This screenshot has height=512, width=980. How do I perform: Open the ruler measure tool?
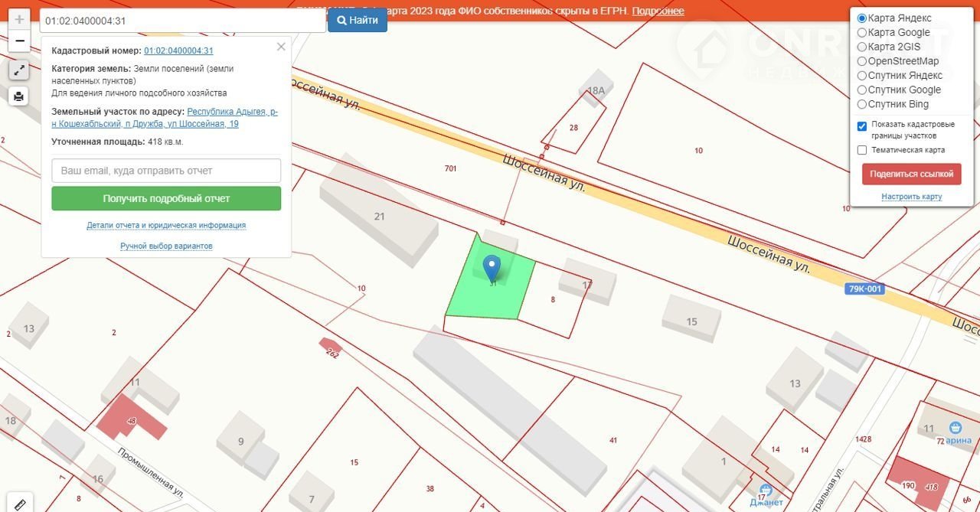click(19, 504)
